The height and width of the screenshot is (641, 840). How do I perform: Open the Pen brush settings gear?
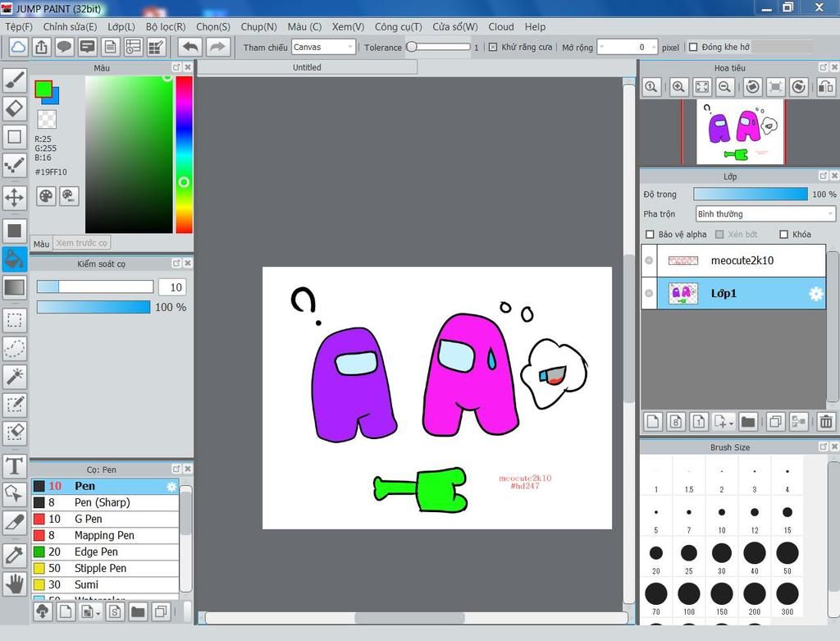tap(171, 487)
